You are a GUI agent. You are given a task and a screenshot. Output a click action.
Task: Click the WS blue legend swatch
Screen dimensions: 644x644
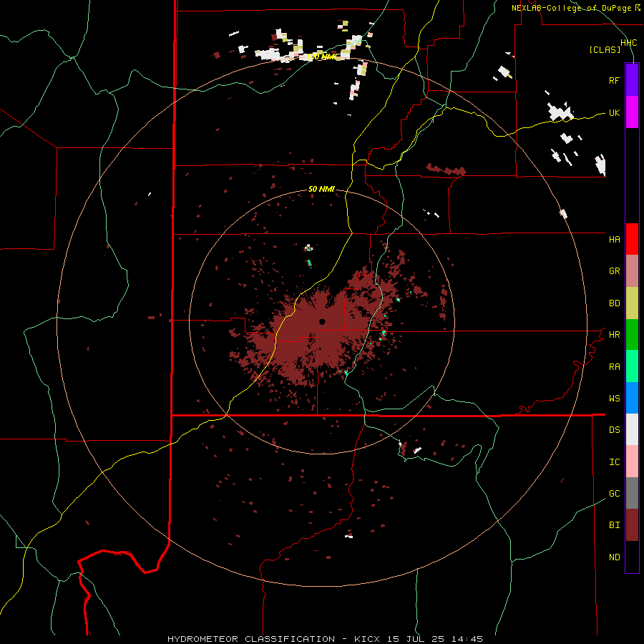point(632,398)
